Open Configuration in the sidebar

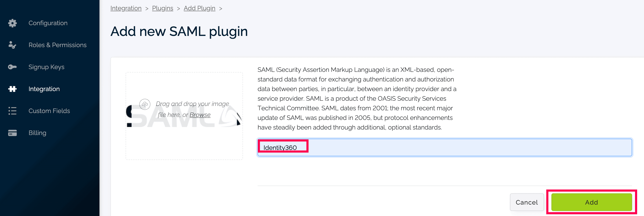(x=48, y=23)
